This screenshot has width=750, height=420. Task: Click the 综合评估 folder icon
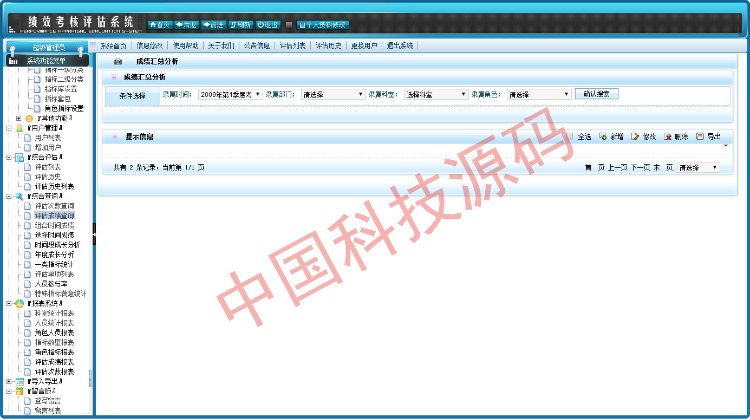20,157
